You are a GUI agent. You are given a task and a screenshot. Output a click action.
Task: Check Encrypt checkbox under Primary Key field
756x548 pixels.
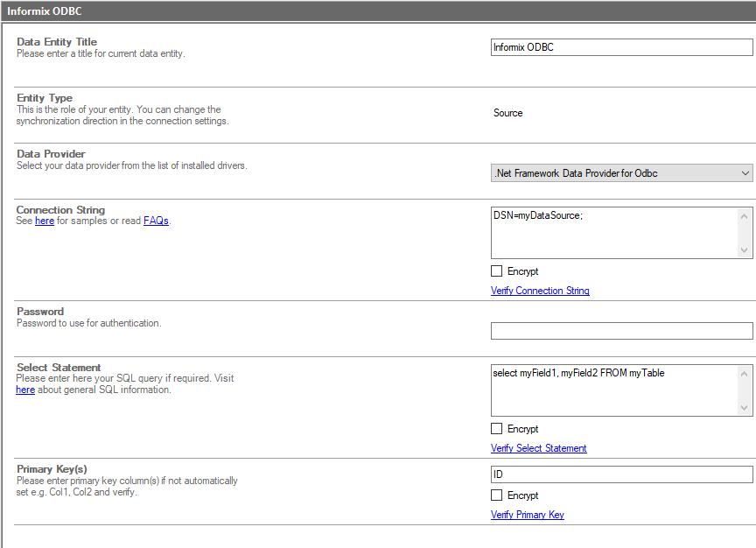(497, 495)
